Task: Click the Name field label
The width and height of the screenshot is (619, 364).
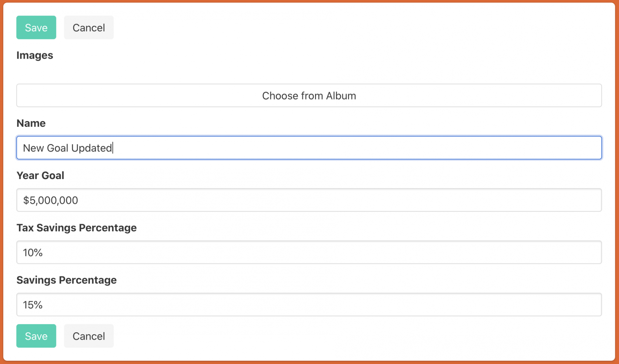Action: [31, 123]
